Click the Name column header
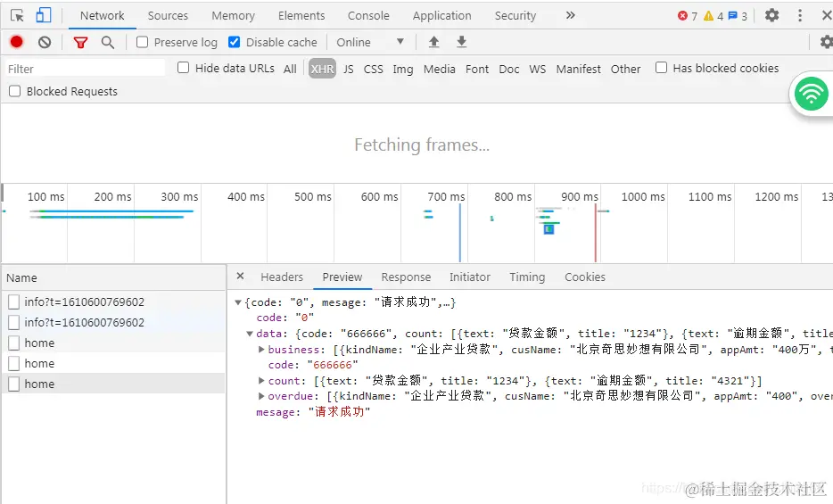This screenshot has width=833, height=504. (113, 277)
